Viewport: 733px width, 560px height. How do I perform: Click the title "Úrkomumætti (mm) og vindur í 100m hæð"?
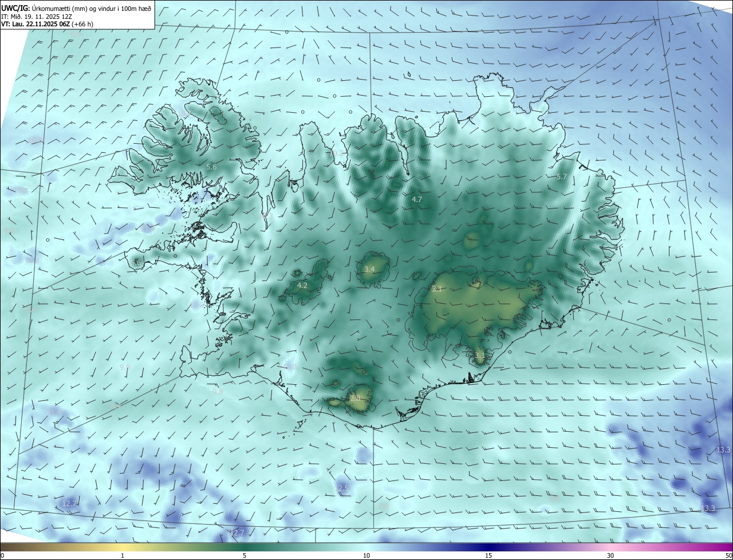pyautogui.click(x=91, y=8)
